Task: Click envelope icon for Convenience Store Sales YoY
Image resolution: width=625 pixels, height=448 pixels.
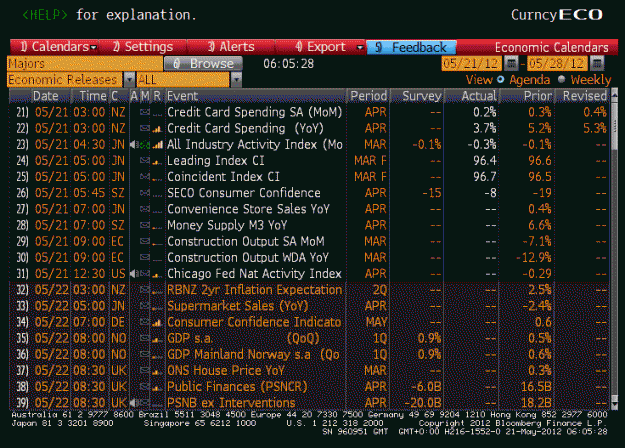Action: [145, 209]
